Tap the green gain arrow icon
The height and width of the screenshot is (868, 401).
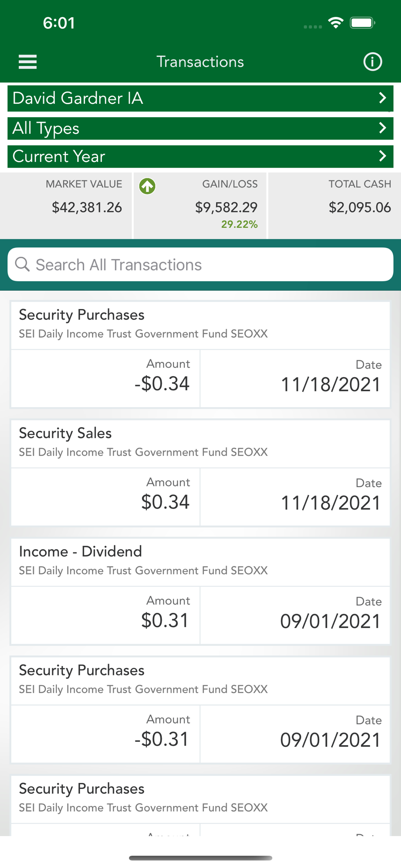tap(147, 186)
